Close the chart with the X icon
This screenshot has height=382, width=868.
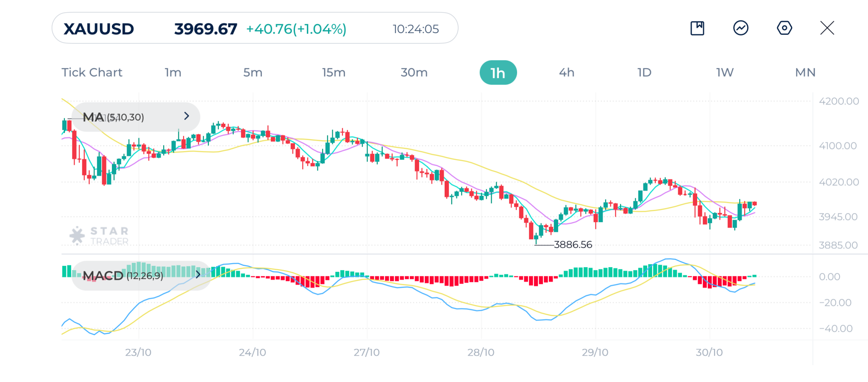pos(827,28)
